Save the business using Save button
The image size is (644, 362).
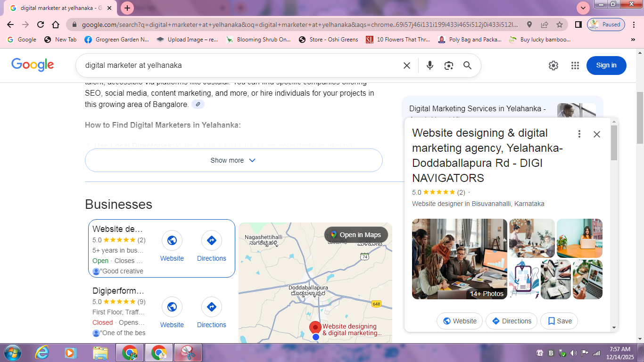[559, 321]
